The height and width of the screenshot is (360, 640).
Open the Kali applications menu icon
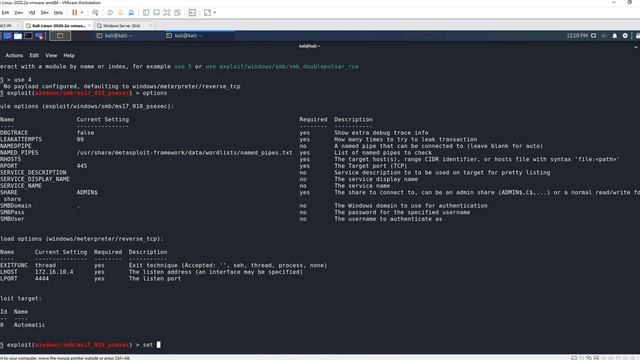coord(7,36)
